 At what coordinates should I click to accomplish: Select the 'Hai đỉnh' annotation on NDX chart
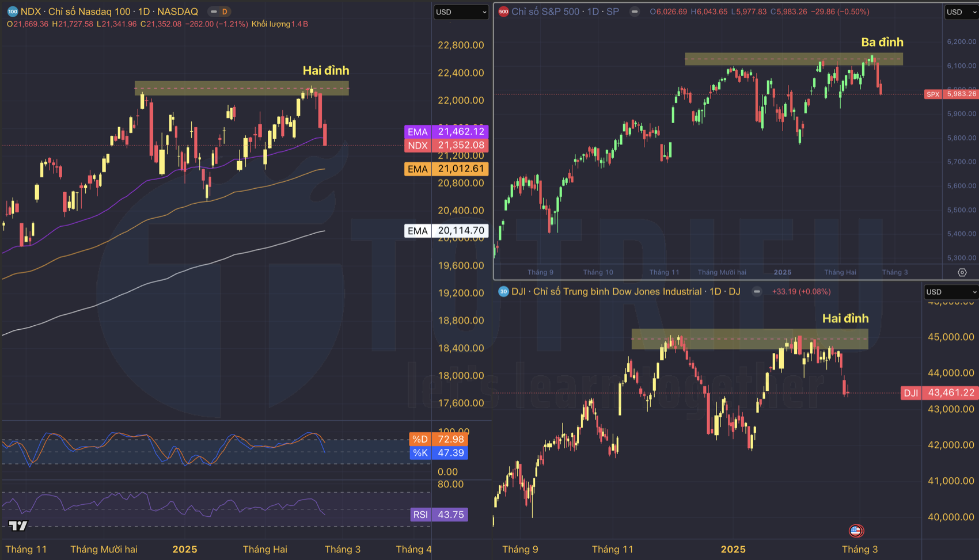tap(326, 71)
